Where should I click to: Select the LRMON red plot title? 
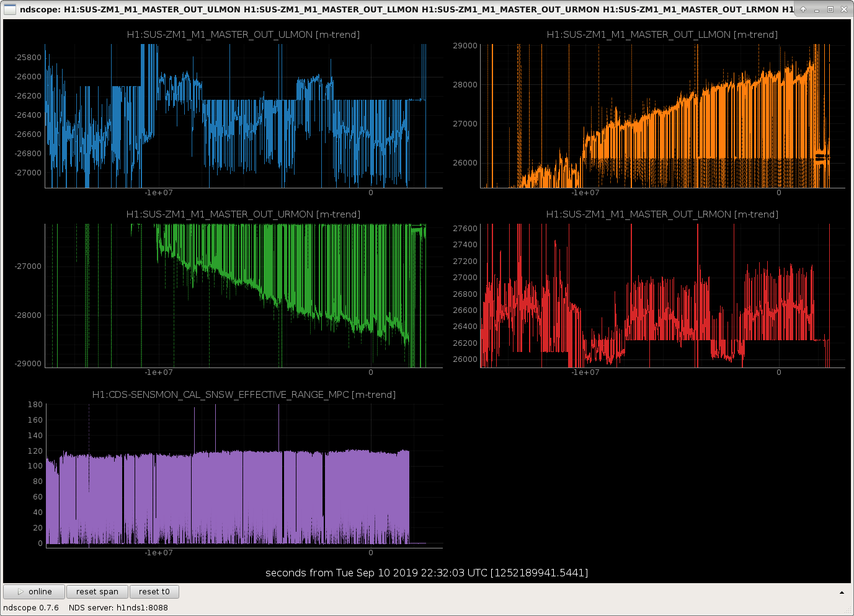coord(662,214)
